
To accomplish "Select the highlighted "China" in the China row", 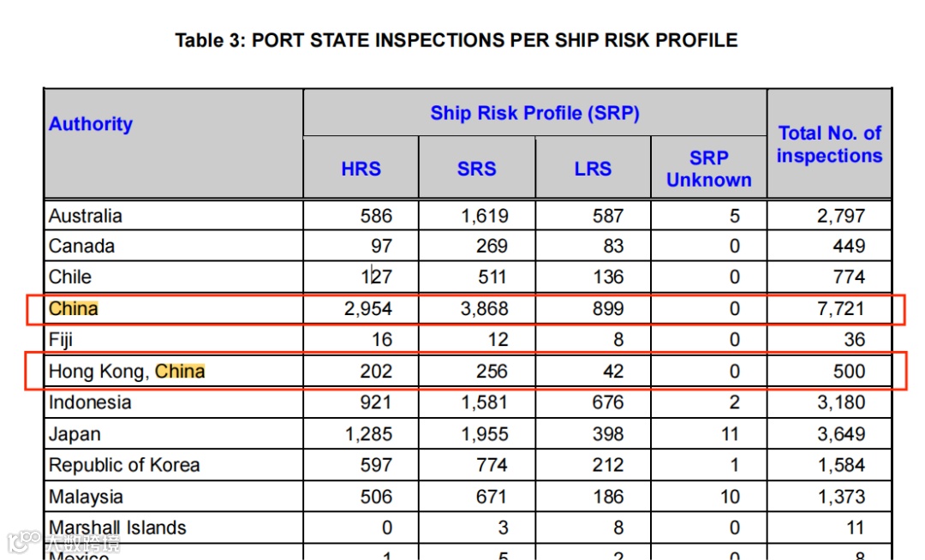I will (x=74, y=308).
